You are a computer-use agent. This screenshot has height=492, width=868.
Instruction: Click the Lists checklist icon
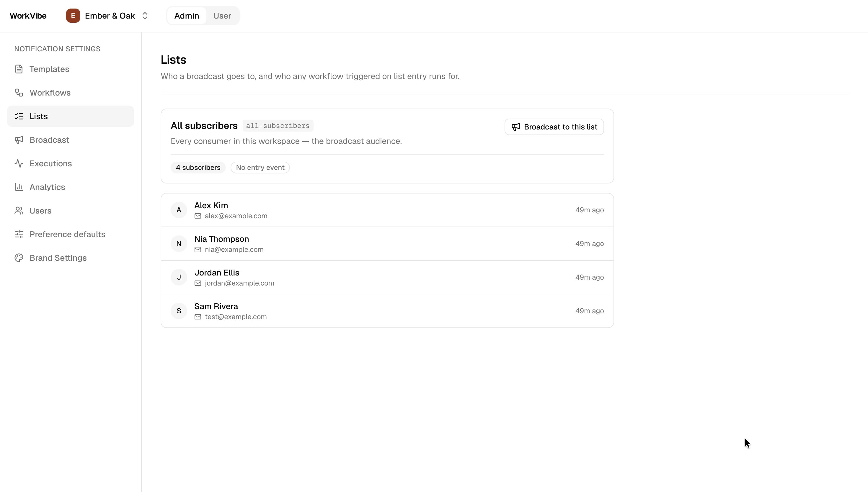[19, 116]
